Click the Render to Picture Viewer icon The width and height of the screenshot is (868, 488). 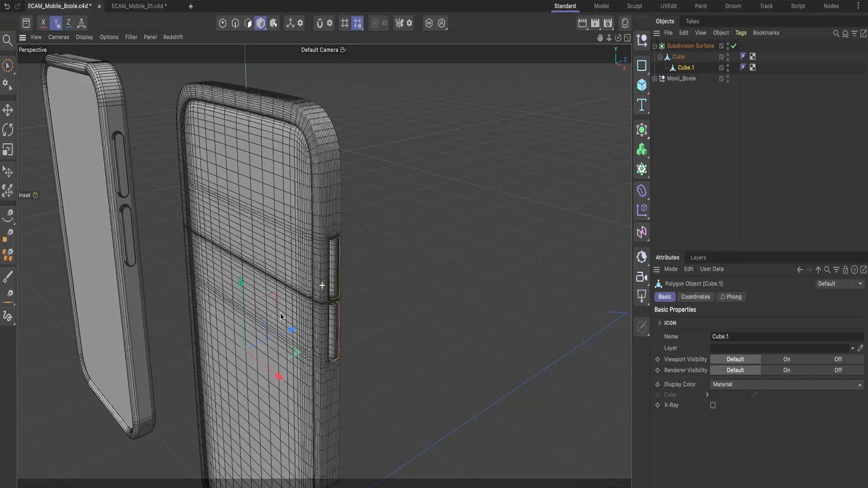[x=595, y=23]
